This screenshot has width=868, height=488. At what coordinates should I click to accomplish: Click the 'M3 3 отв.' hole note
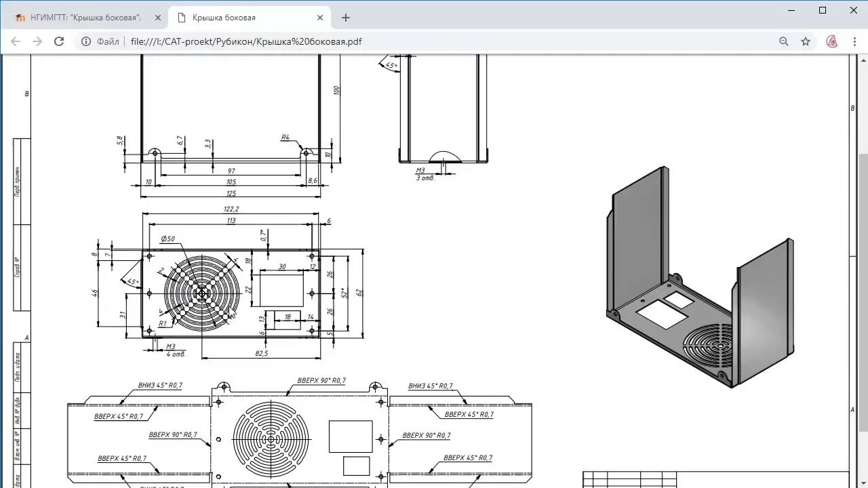[x=425, y=174]
